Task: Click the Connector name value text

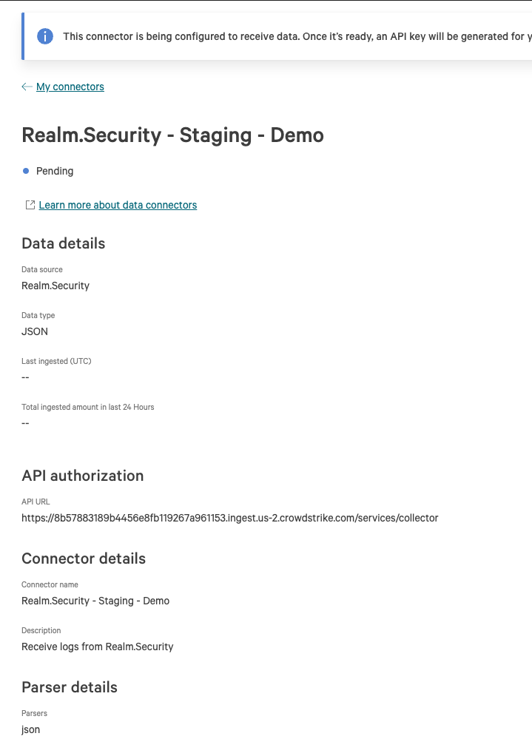Action: pyautogui.click(x=95, y=601)
